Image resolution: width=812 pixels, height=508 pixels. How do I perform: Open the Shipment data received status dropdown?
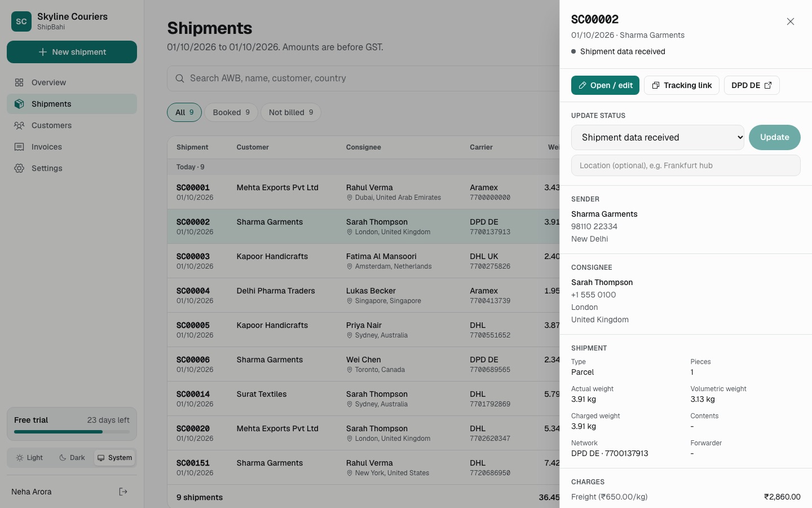point(657,138)
